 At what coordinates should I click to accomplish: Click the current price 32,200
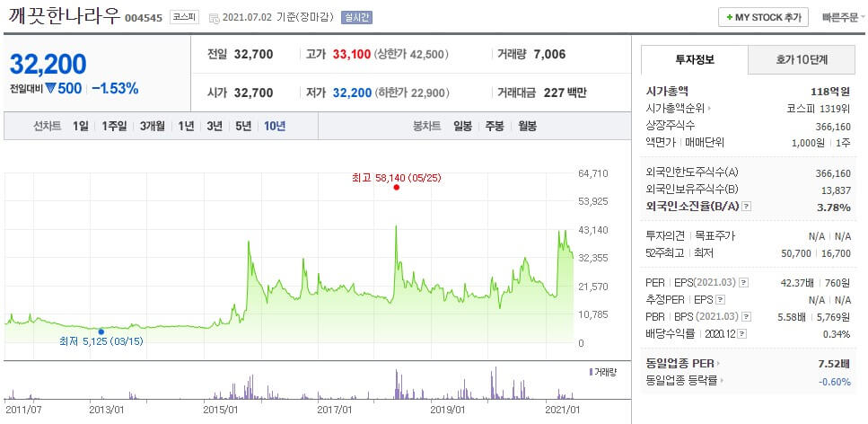coord(48,65)
